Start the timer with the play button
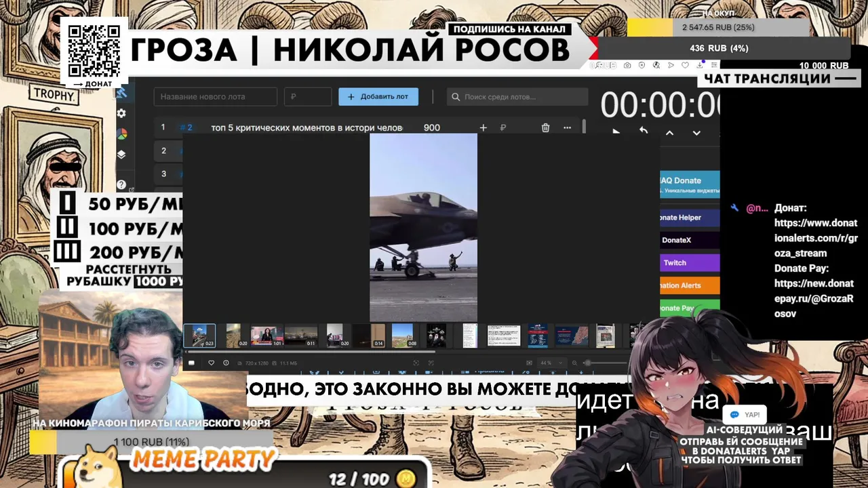The width and height of the screenshot is (868, 488). point(616,132)
